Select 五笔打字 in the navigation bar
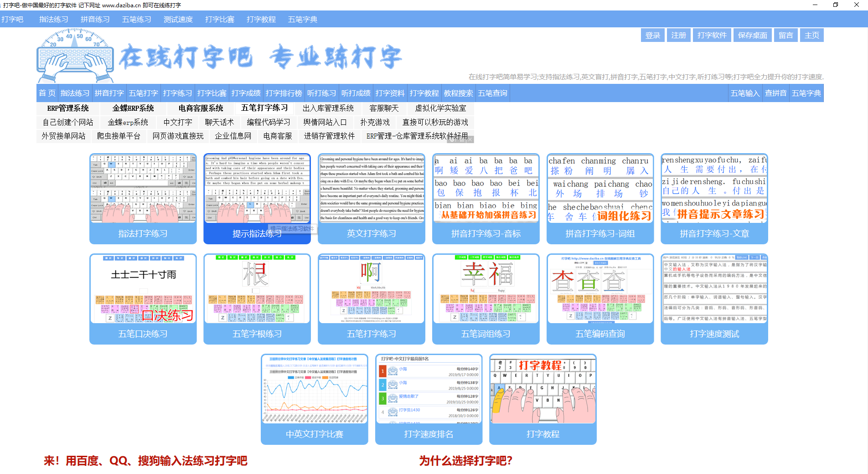This screenshot has width=868, height=474. pyautogui.click(x=143, y=93)
